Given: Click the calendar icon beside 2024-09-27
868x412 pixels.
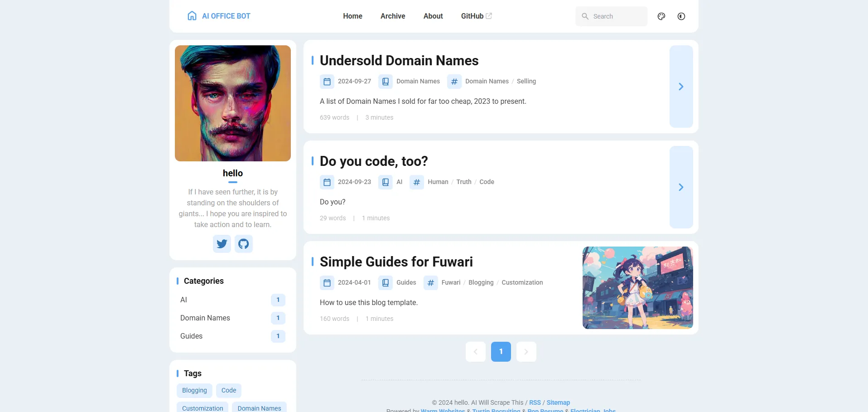Looking at the screenshot, I should 327,82.
